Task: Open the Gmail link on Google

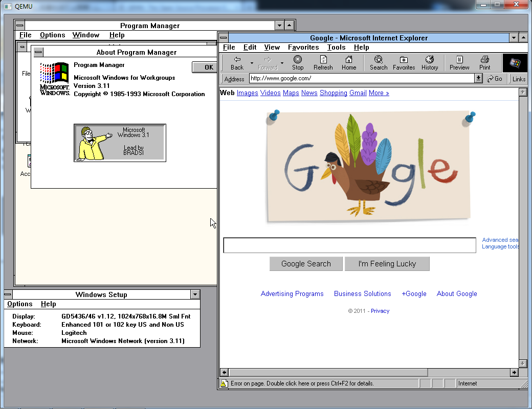Action: point(358,93)
